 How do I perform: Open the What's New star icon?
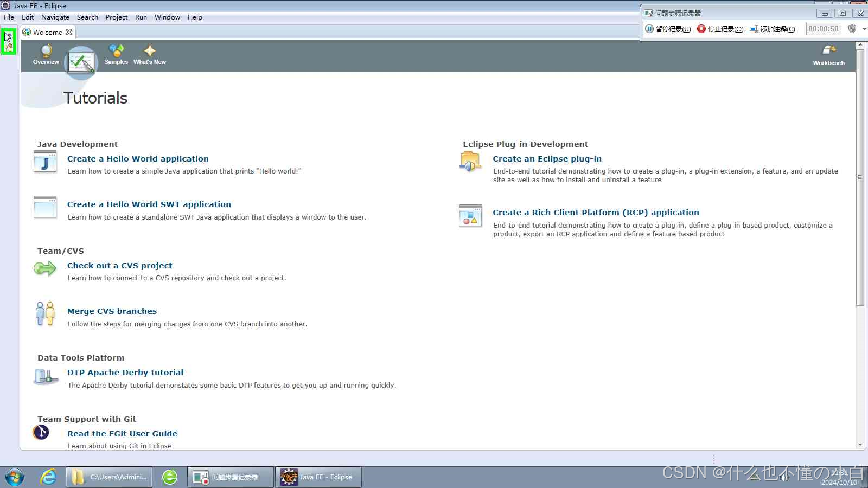pyautogui.click(x=150, y=51)
